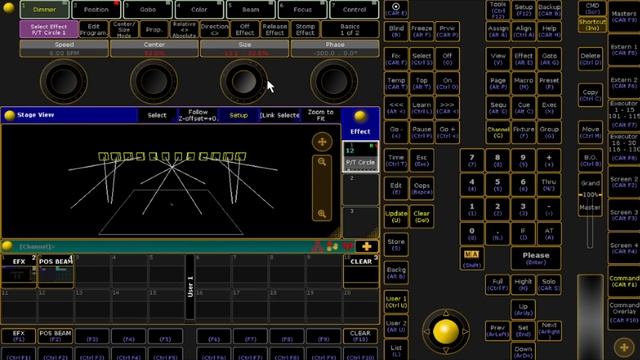Click the EFX executor thumbnail
Image resolution: width=640 pixels, height=360 pixels.
point(19,271)
